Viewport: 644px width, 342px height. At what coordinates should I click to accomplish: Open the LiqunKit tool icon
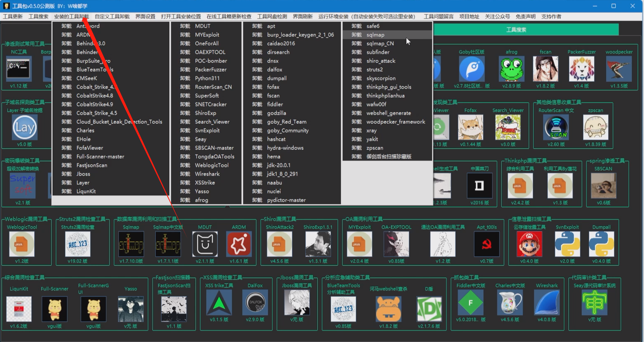tap(19, 309)
